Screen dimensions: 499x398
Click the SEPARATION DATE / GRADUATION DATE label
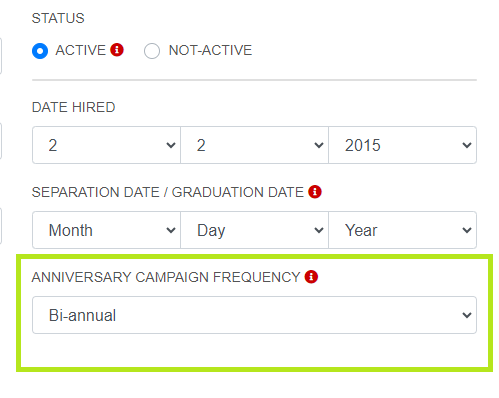pos(168,192)
